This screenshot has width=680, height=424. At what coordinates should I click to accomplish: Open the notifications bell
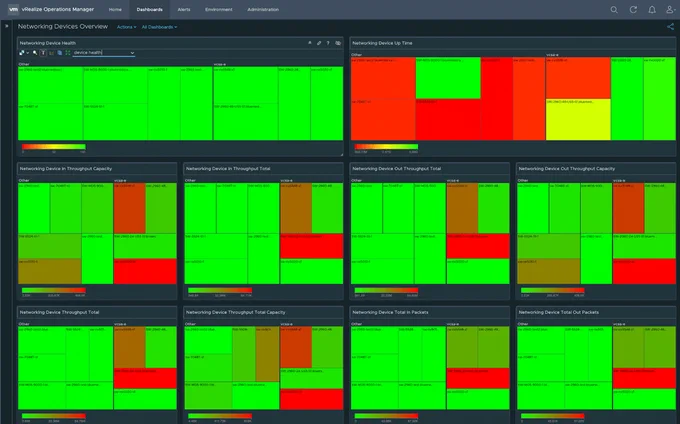pyautogui.click(x=652, y=10)
